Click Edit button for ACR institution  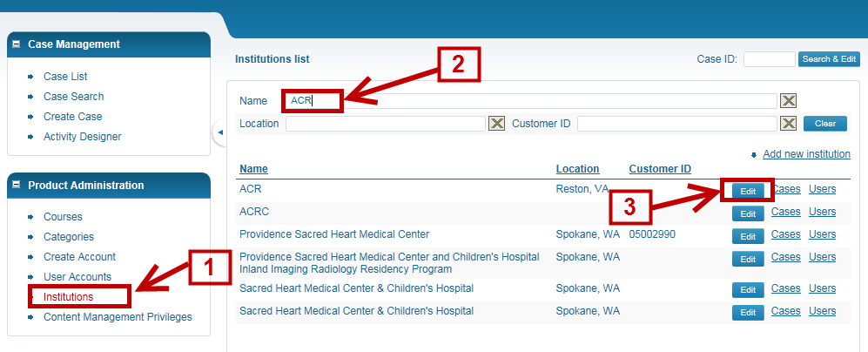[x=748, y=191]
